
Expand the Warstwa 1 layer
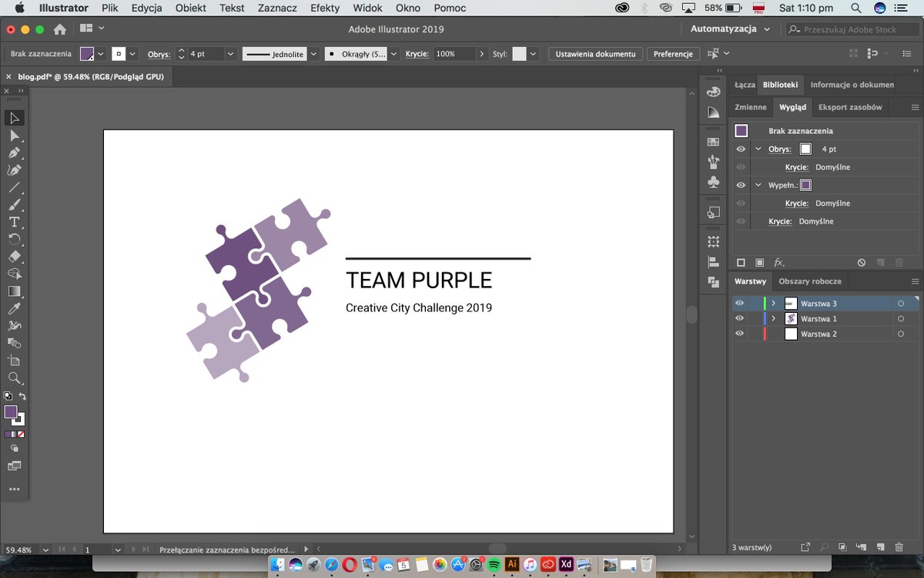773,318
